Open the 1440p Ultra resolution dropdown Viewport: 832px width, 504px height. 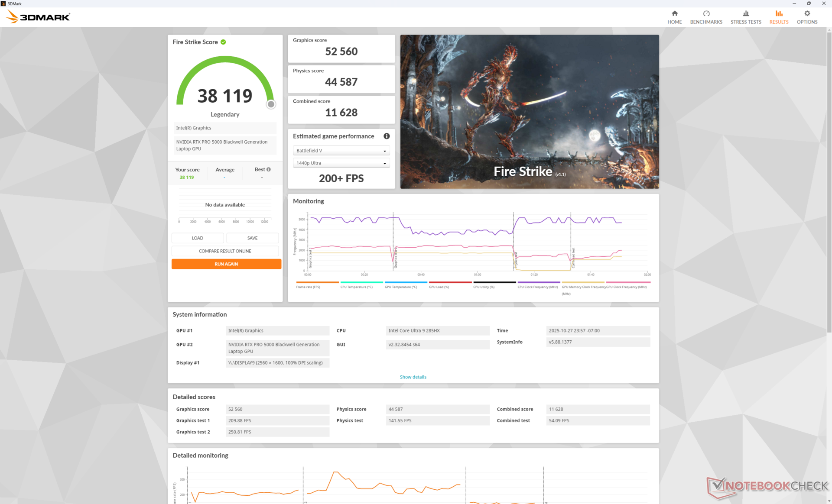tap(341, 163)
